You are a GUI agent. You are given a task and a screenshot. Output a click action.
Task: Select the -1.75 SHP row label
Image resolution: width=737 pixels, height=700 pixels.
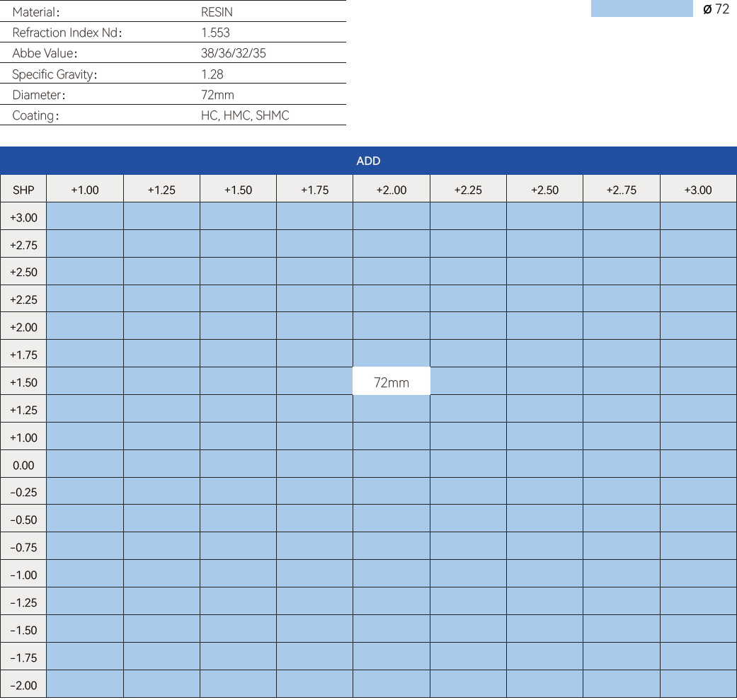tap(23, 658)
